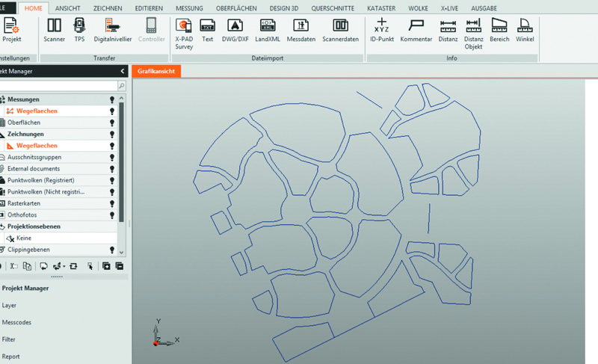598x364 pixels.
Task: Open the ZEICHNEN ribbon tab
Action: click(108, 7)
